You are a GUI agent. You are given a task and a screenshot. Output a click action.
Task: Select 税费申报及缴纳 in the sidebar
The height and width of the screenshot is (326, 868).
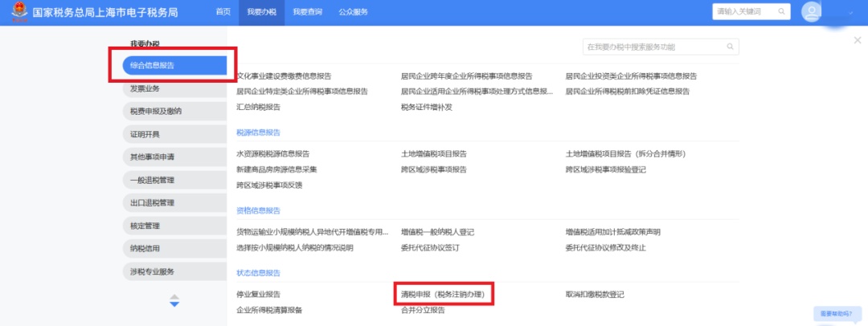[156, 111]
